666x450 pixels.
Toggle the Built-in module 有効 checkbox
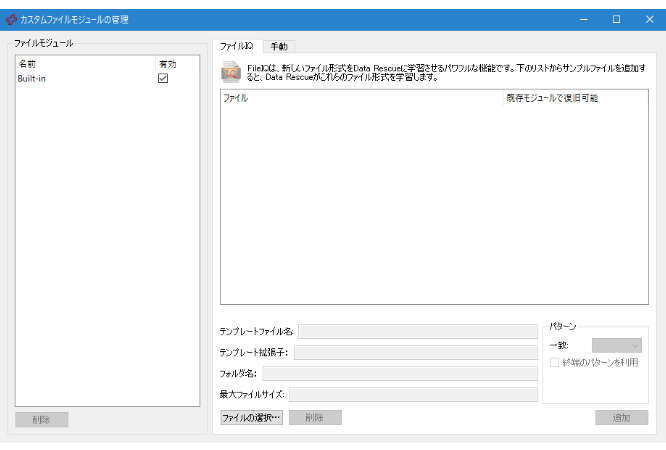[163, 78]
